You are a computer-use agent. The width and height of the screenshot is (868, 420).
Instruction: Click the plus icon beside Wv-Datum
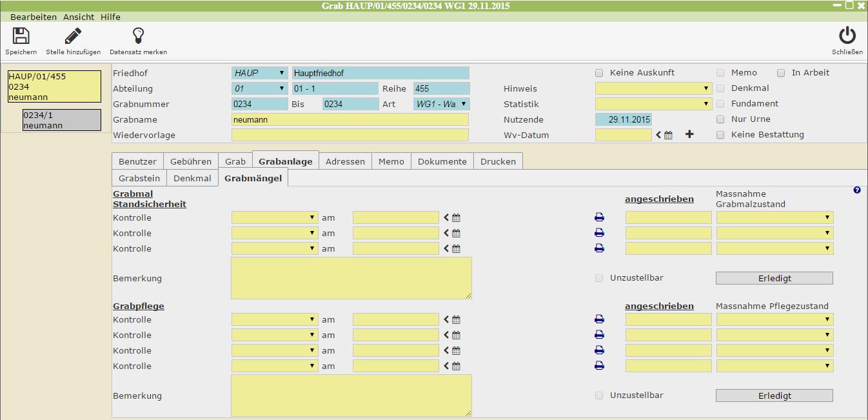pyautogui.click(x=689, y=135)
